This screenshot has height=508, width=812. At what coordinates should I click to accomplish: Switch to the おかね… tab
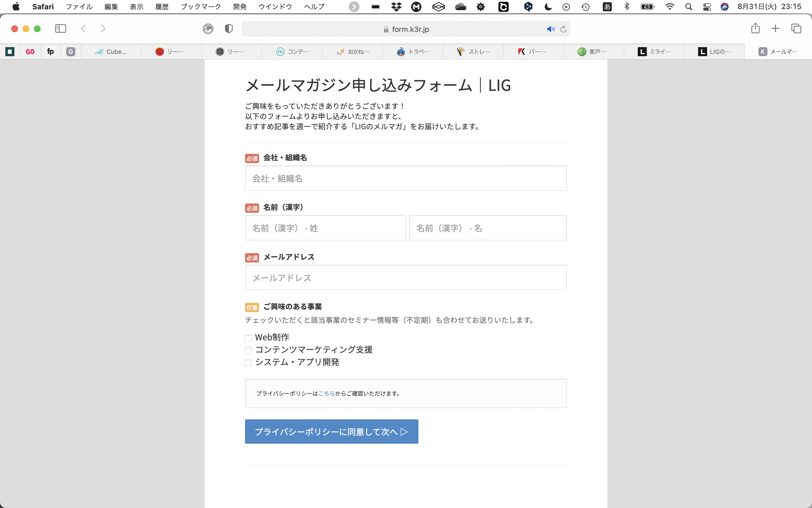click(x=352, y=51)
